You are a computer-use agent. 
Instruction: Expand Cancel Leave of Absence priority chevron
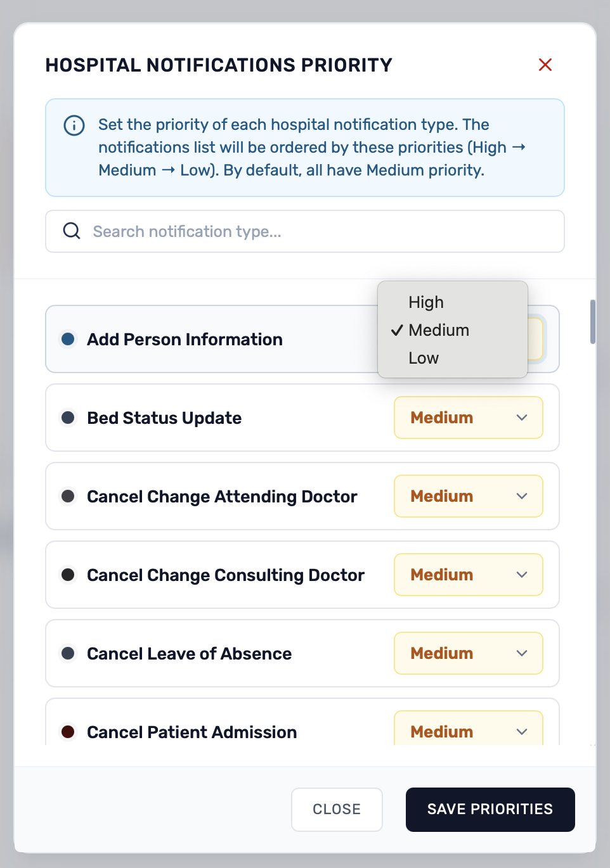[x=522, y=653]
